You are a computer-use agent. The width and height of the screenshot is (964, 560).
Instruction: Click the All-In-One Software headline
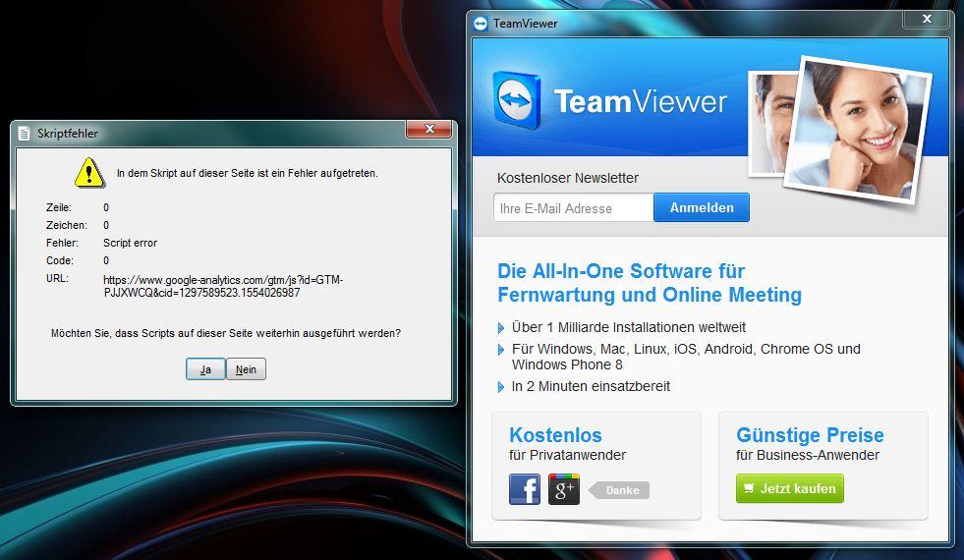[x=650, y=283]
